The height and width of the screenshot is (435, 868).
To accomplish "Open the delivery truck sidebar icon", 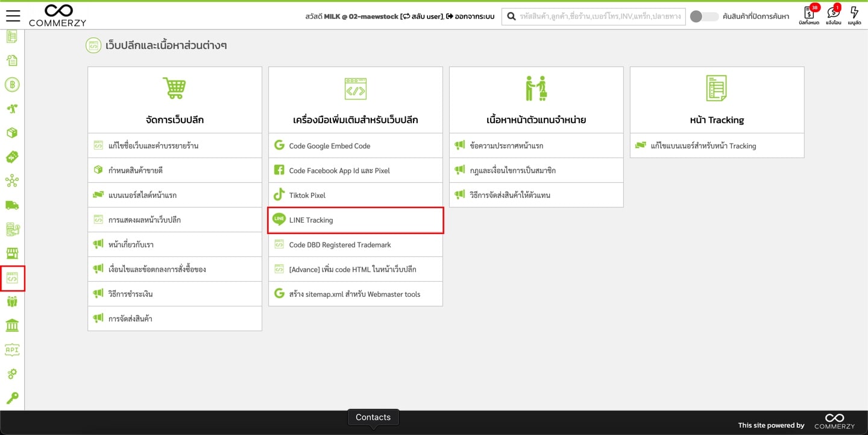I will coord(12,205).
